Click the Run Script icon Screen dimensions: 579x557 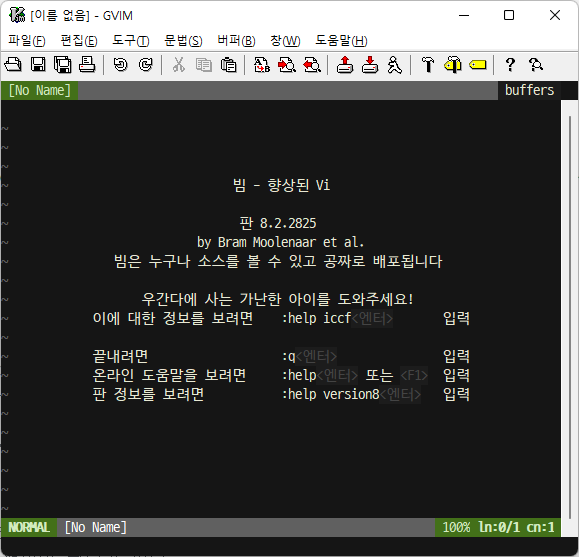click(395, 65)
